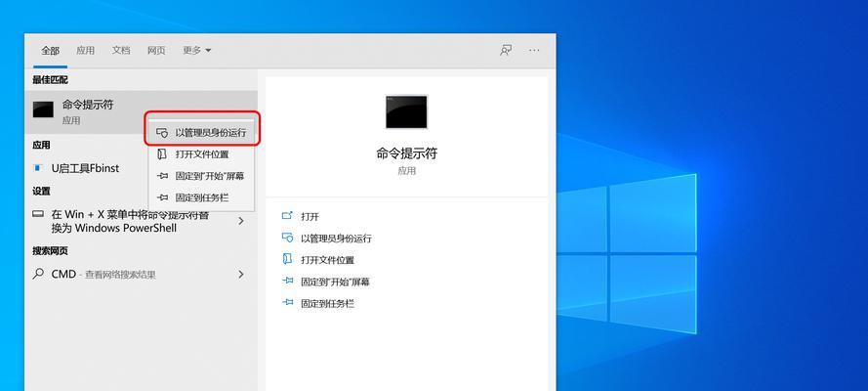Choose 固定到任务栏 in context menu
This screenshot has width=868, height=391.
click(202, 197)
